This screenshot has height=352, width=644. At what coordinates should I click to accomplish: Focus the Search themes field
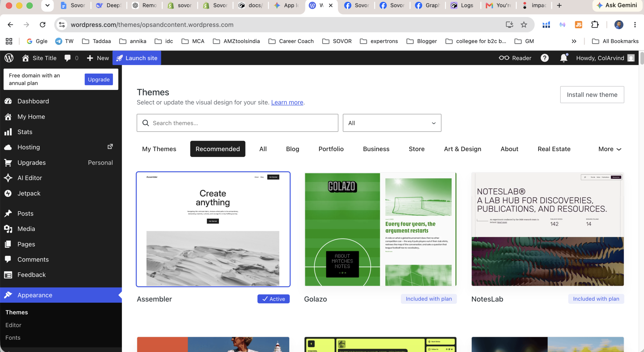click(237, 123)
